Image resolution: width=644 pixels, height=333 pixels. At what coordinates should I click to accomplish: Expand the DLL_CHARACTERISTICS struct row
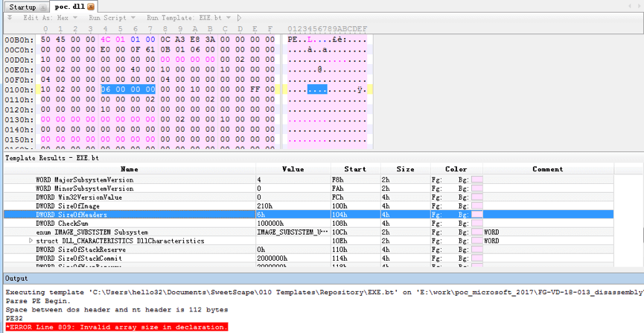point(31,241)
